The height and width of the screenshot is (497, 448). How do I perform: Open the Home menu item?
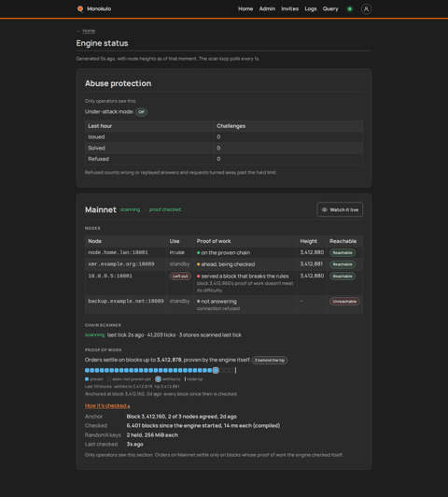245,9
